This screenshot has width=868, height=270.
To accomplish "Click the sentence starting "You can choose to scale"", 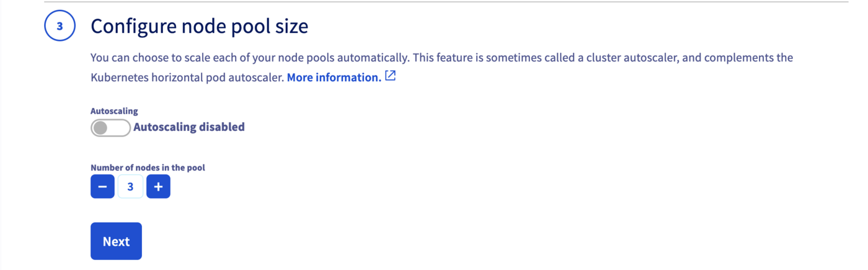I will (x=248, y=58).
